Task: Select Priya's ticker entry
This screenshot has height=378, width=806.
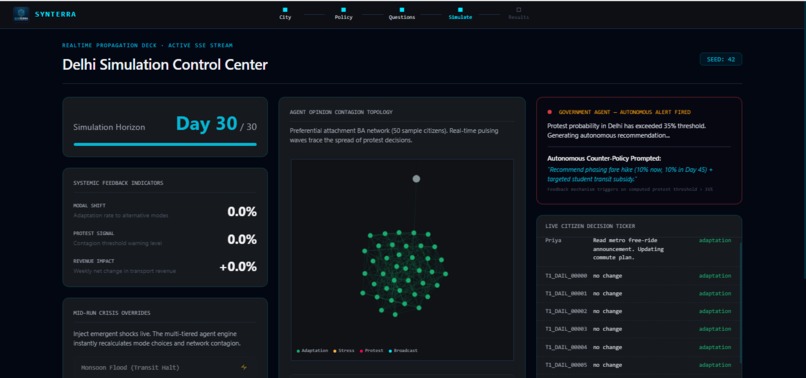Action: (638, 249)
